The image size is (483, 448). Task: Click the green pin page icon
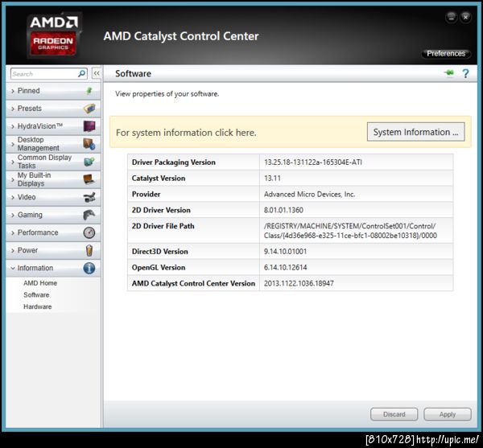click(449, 73)
